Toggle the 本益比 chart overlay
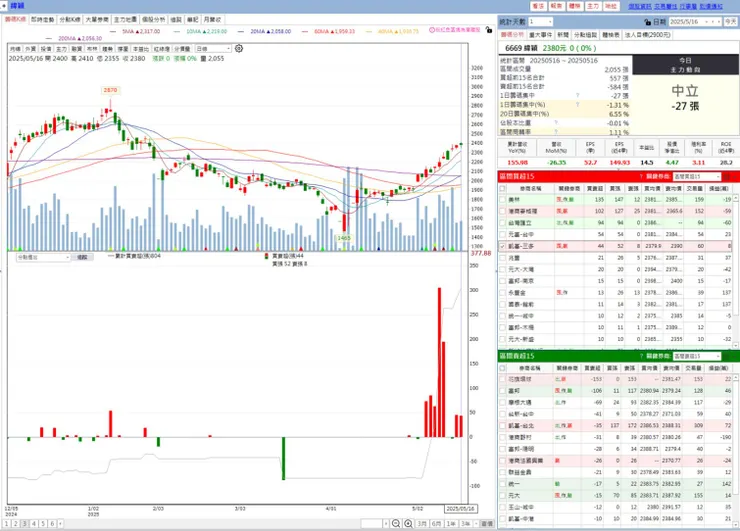Image resolution: width=740 pixels, height=531 pixels. click(141, 49)
